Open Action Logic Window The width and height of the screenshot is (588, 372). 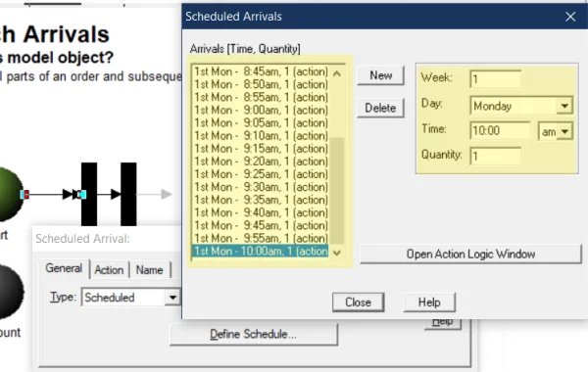[x=470, y=254]
